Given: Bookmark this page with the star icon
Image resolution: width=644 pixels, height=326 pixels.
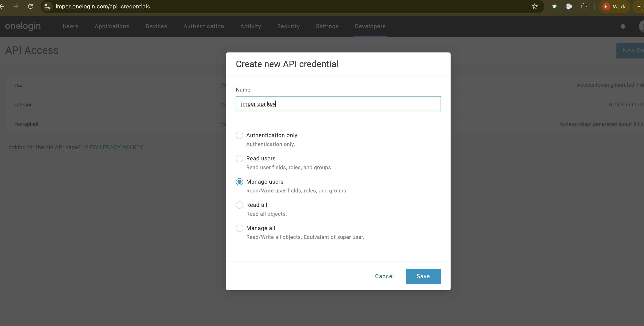Looking at the screenshot, I should 534,6.
